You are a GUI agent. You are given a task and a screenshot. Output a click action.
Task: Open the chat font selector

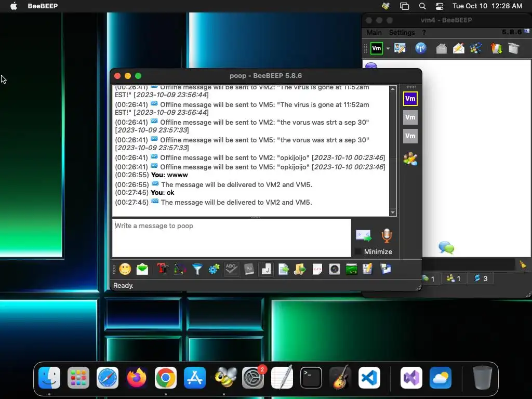point(163,270)
